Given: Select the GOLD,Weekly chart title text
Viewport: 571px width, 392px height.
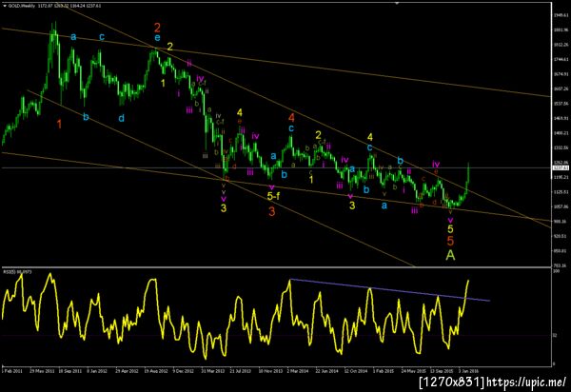Looking at the screenshot, I should click(22, 6).
